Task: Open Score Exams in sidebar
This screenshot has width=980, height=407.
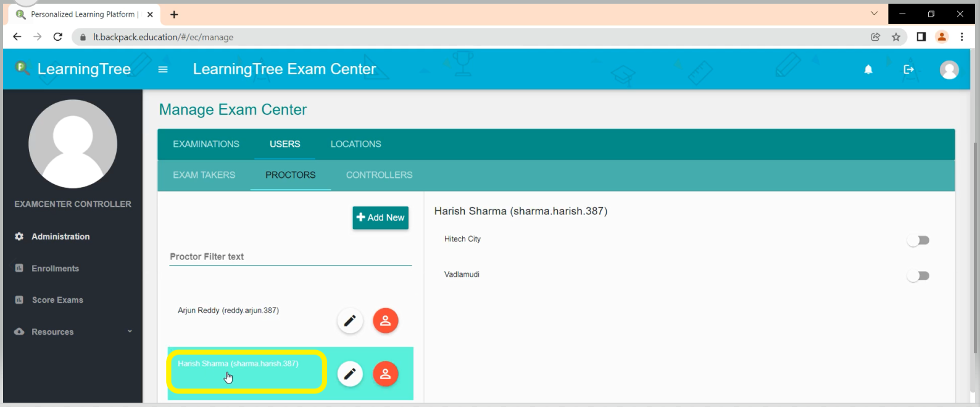Action: point(57,300)
